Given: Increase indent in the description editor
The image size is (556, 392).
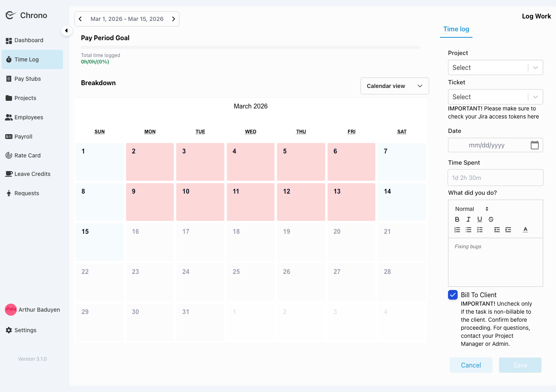Looking at the screenshot, I should (x=508, y=230).
